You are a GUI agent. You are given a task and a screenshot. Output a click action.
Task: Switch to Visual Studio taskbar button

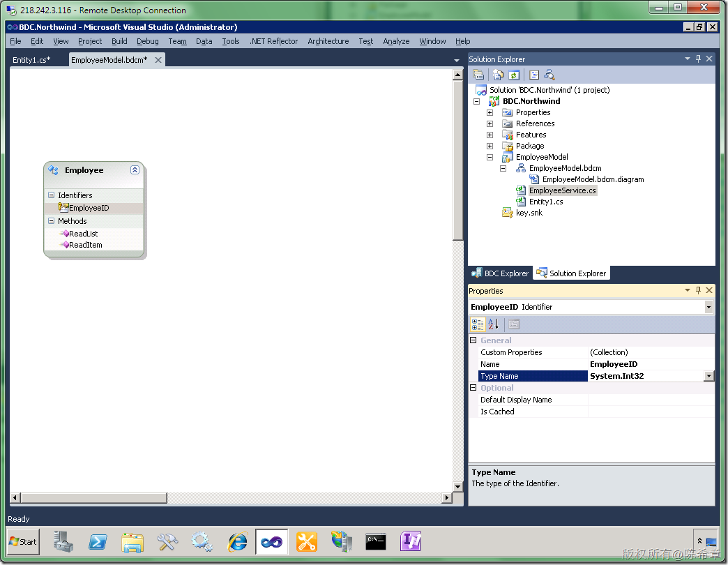click(x=272, y=542)
